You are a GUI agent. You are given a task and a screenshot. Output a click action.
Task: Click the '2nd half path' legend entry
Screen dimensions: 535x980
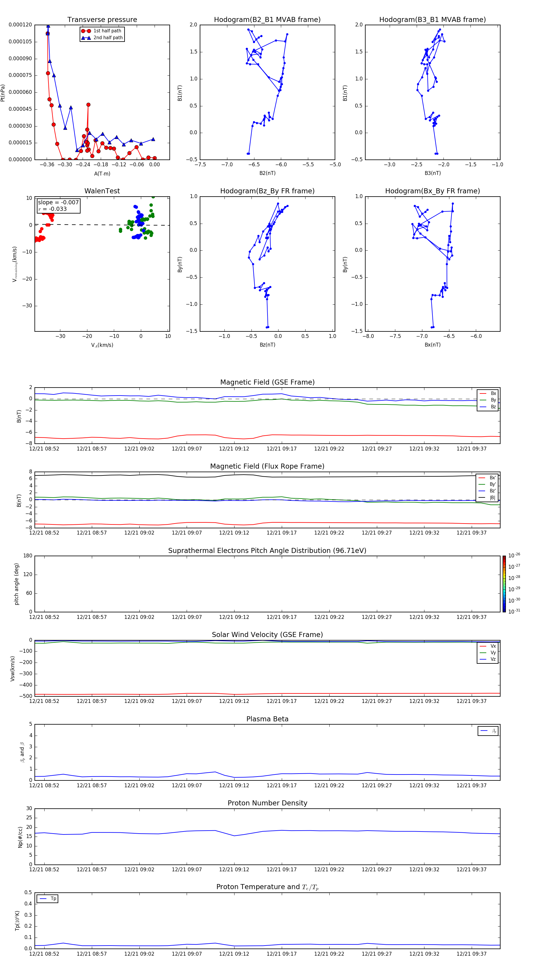pos(102,38)
